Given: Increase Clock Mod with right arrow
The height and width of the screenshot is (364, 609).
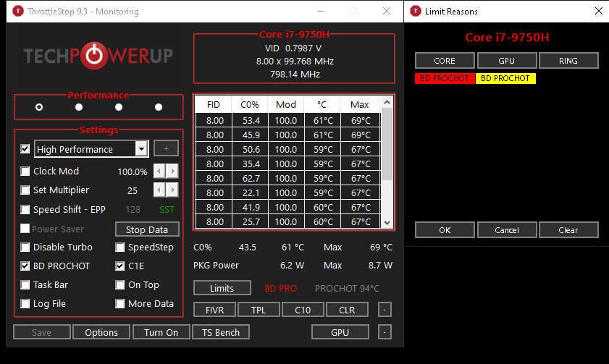Looking at the screenshot, I should [x=172, y=171].
